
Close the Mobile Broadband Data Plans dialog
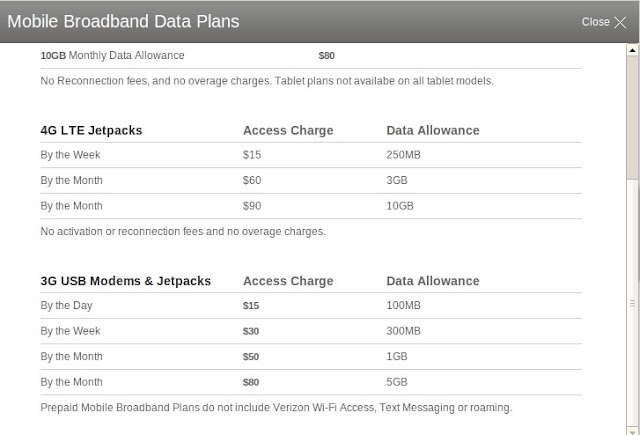click(x=603, y=22)
